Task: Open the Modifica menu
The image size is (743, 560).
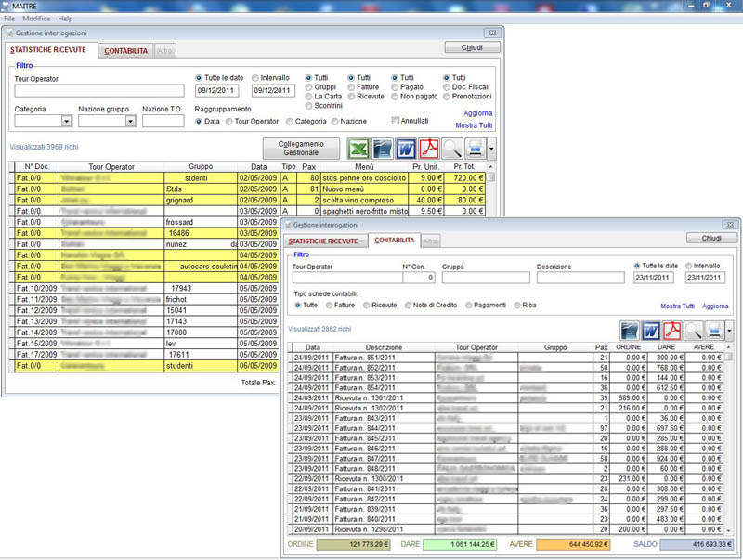Action: coord(36,19)
